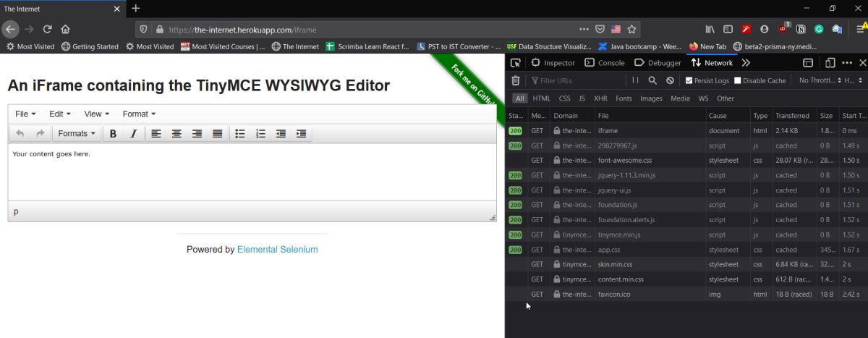868x338 pixels.
Task: Filter requests by Fonts
Action: (x=624, y=98)
